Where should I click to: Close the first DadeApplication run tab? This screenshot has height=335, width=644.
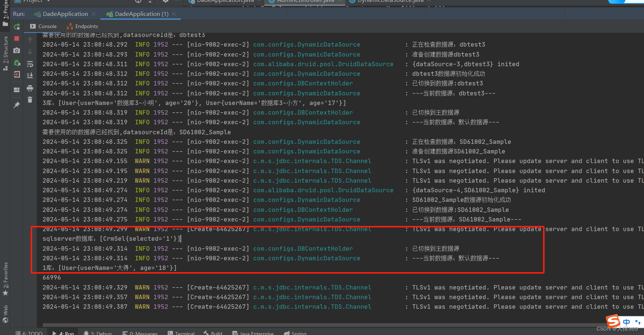[x=94, y=14]
